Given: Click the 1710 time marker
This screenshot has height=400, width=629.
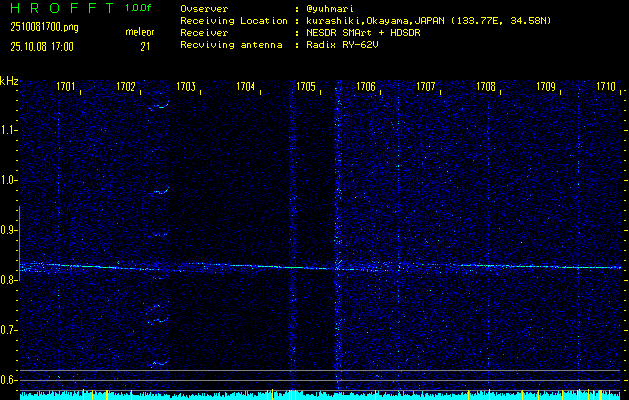Looking at the screenshot, I should click(x=606, y=86).
